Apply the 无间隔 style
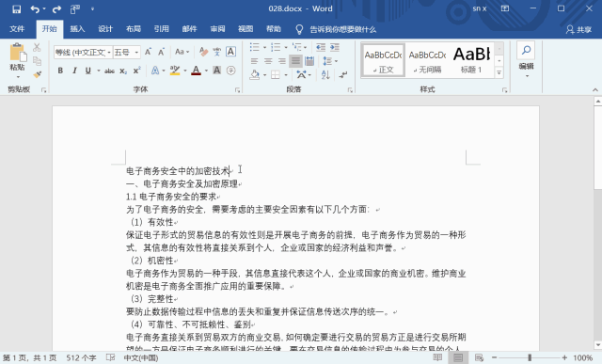This screenshot has height=364, width=602. [x=427, y=60]
